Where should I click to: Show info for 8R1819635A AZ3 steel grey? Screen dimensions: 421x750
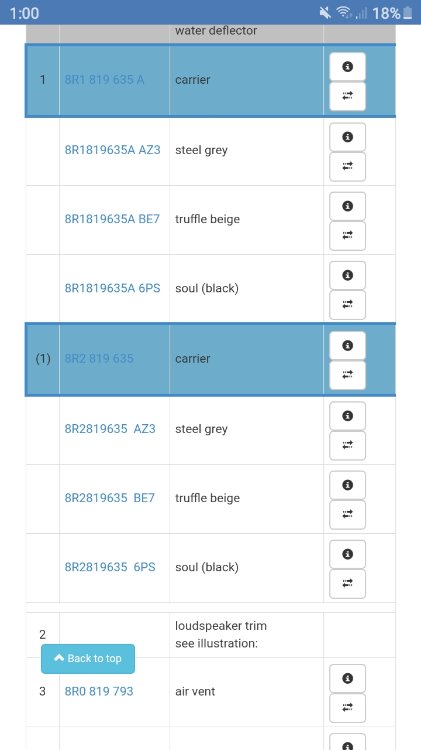347,137
